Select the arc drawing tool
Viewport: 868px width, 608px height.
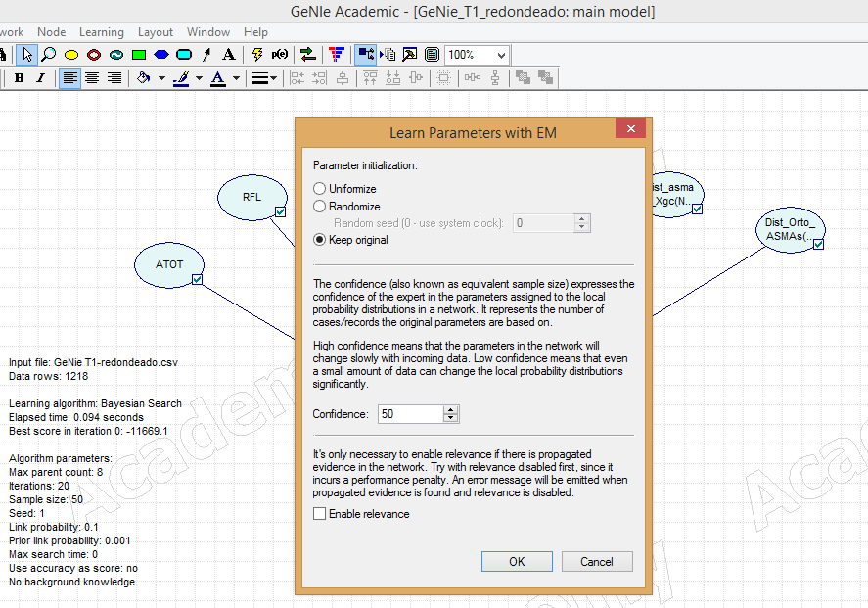click(206, 55)
